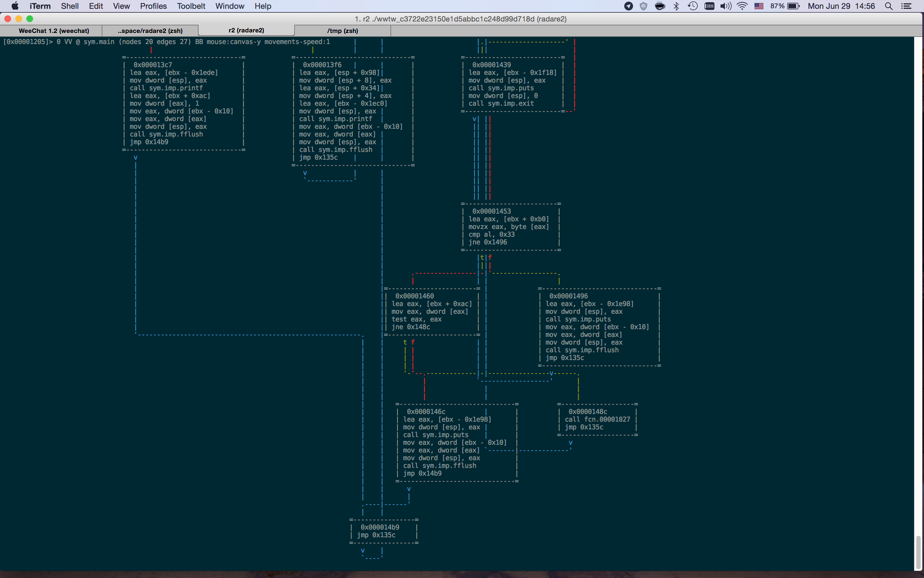Image resolution: width=924 pixels, height=578 pixels.
Task: Click the yellow minimize button of iTerm window
Action: pyautogui.click(x=19, y=19)
